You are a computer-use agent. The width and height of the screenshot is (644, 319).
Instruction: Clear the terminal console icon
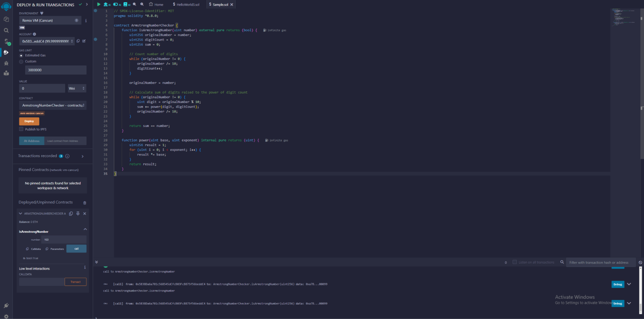(x=640, y=263)
